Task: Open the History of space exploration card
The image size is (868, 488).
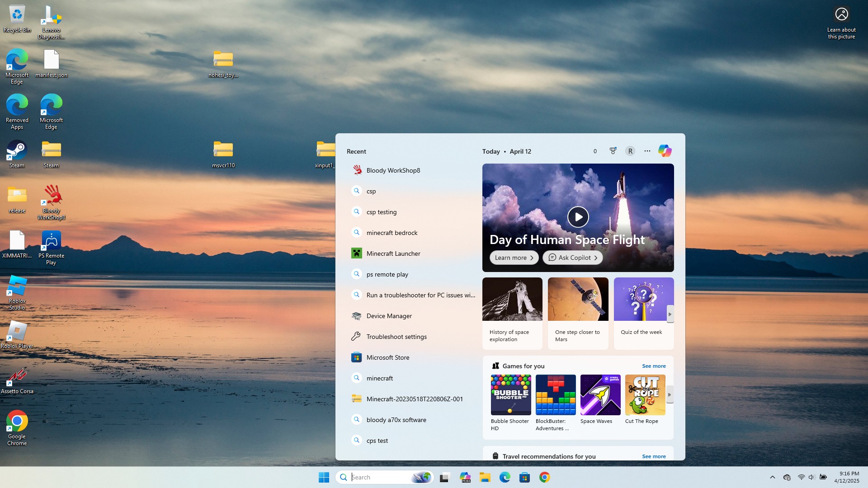Action: coord(512,313)
